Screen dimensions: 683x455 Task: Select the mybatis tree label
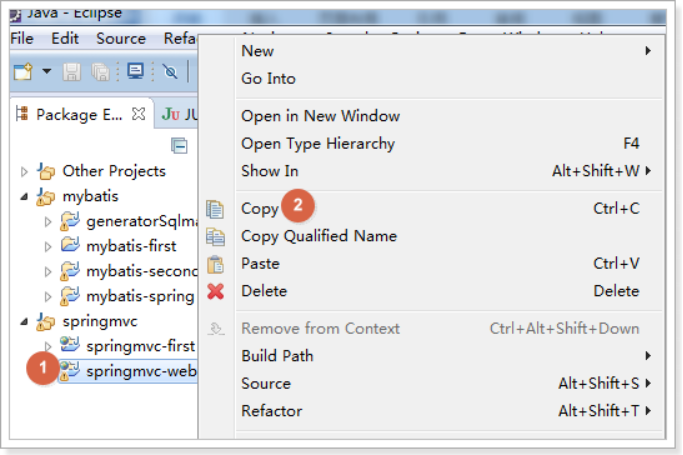pyautogui.click(x=91, y=196)
